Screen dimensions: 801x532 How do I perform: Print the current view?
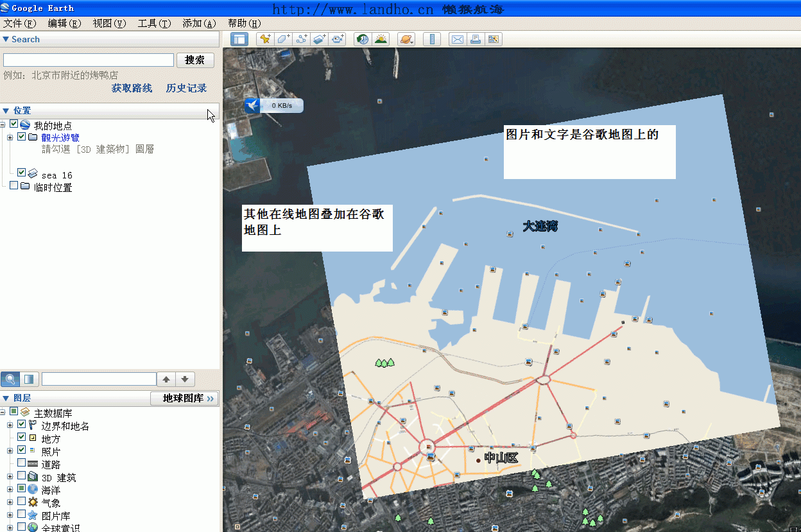pos(475,39)
